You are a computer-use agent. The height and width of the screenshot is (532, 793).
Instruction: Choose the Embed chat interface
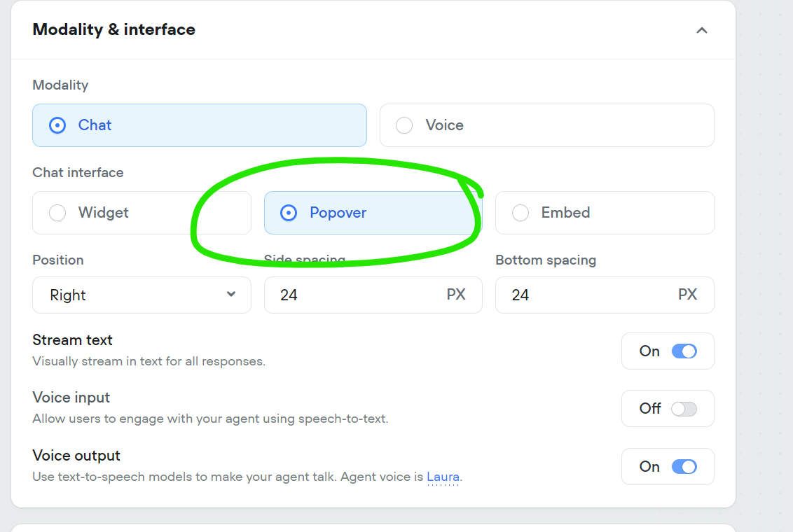(x=605, y=213)
